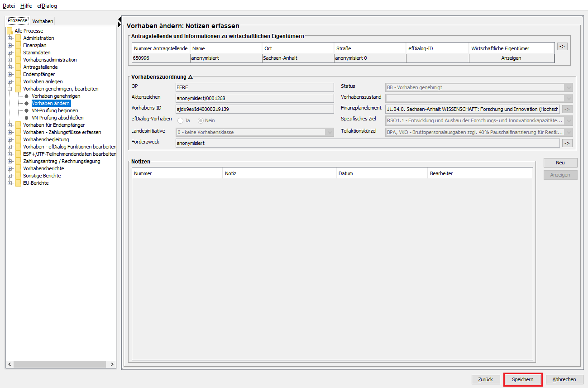Click bullet icon beside VN-Prüfung abschließen
The height and width of the screenshot is (388, 588).
[x=27, y=118]
